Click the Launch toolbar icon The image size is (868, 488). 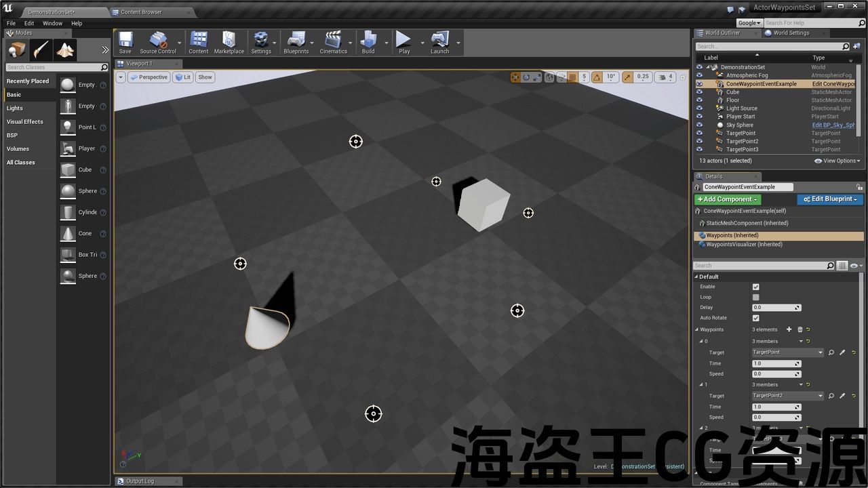439,42
